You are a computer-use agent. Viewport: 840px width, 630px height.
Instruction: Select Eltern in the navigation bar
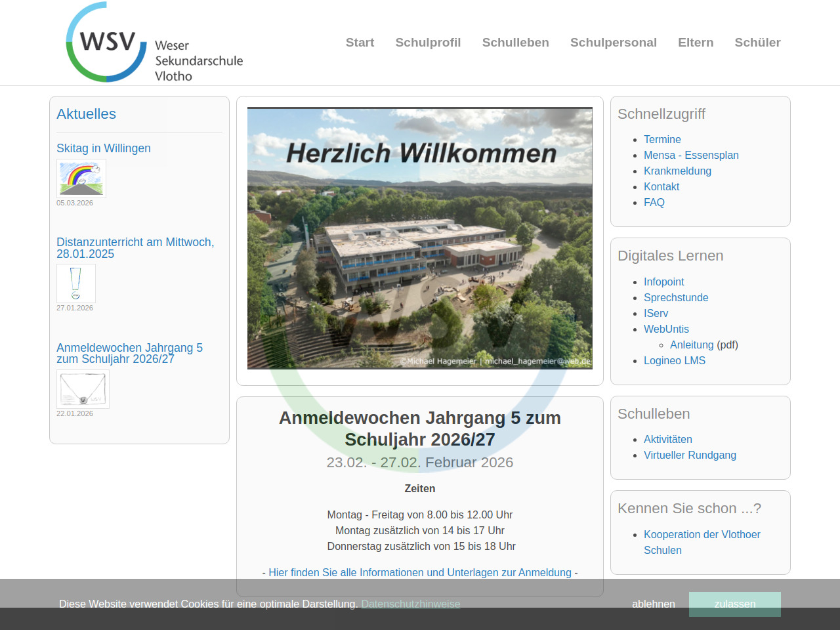[696, 43]
